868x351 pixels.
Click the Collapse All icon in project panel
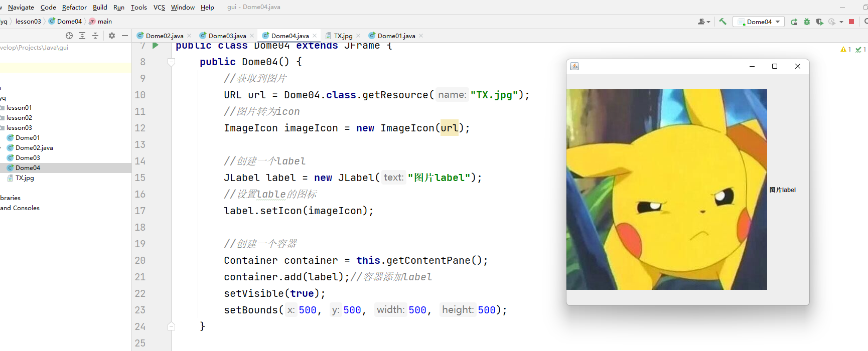coord(95,36)
